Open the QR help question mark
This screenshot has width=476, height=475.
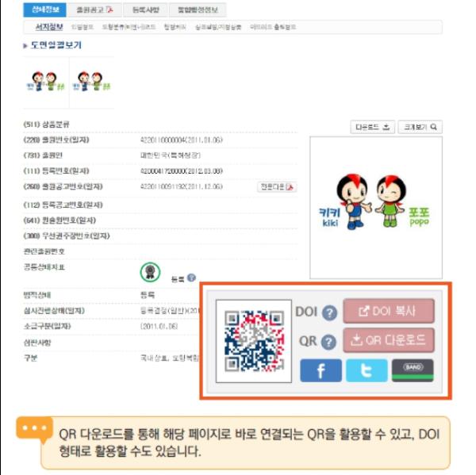pyautogui.click(x=328, y=342)
